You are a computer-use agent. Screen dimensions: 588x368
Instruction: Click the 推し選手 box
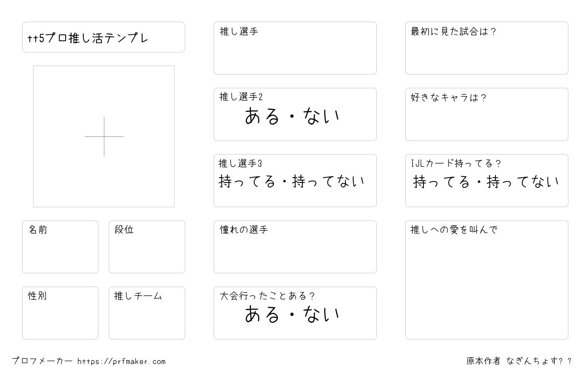[295, 48]
